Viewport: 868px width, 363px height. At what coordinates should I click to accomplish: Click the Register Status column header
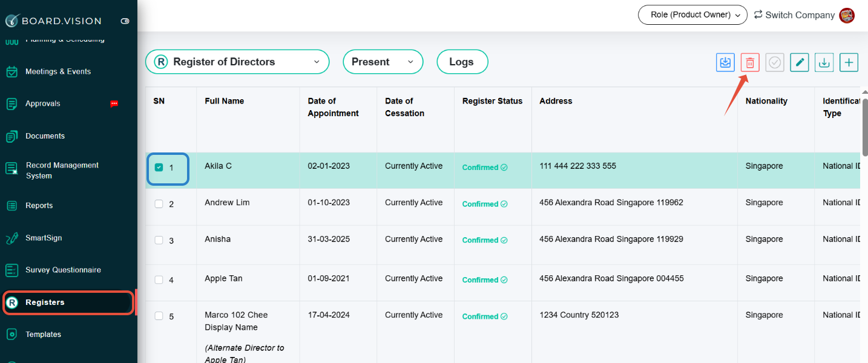point(492,101)
